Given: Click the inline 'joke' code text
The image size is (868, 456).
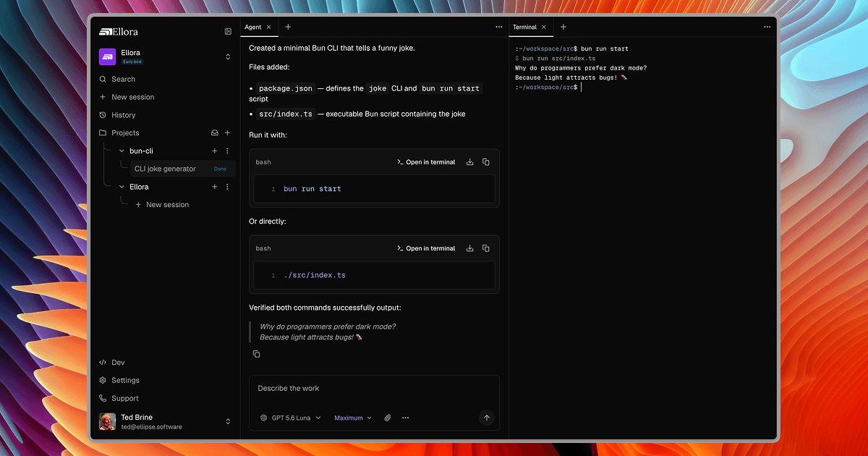Looking at the screenshot, I should click(378, 88).
